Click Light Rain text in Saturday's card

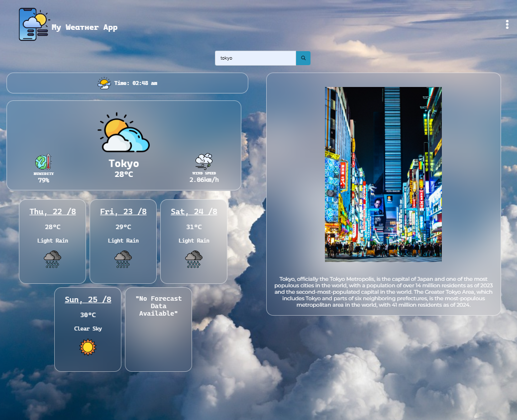(x=194, y=241)
